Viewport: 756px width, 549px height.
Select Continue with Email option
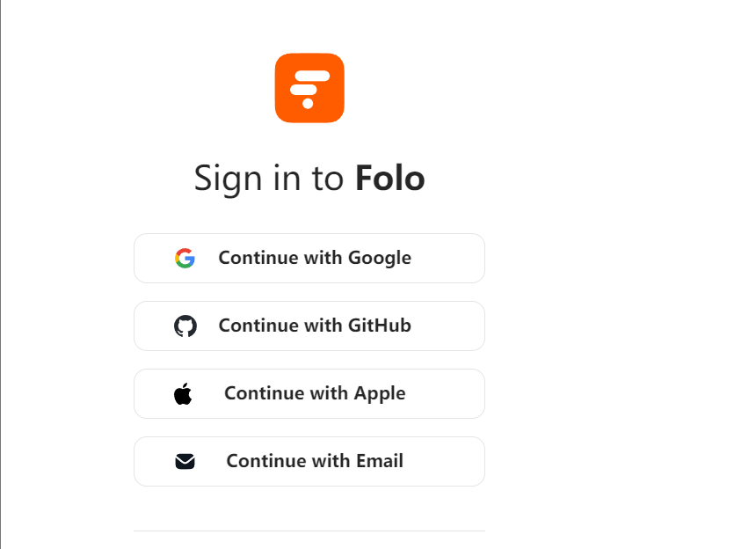(x=309, y=461)
